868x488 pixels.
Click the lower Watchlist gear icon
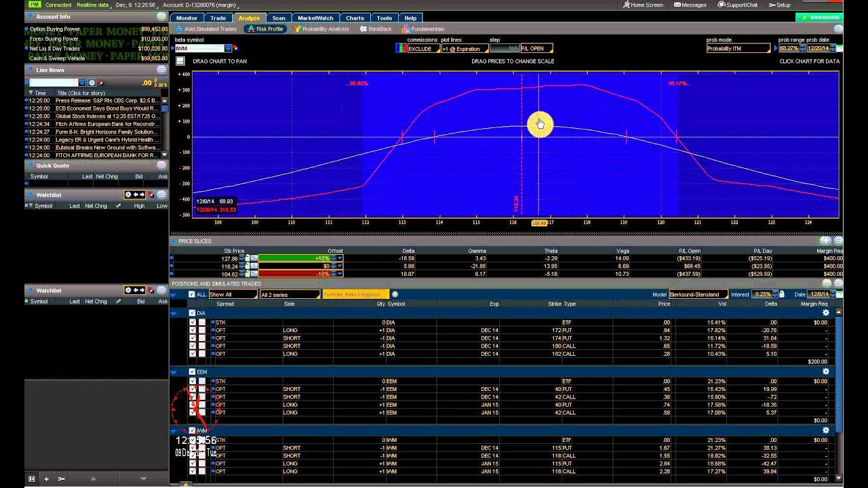pyautogui.click(x=127, y=290)
